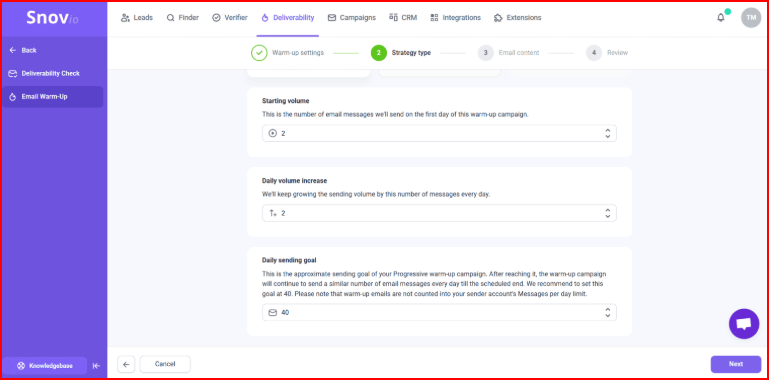Open notifications bell
769x380 pixels.
(x=720, y=18)
